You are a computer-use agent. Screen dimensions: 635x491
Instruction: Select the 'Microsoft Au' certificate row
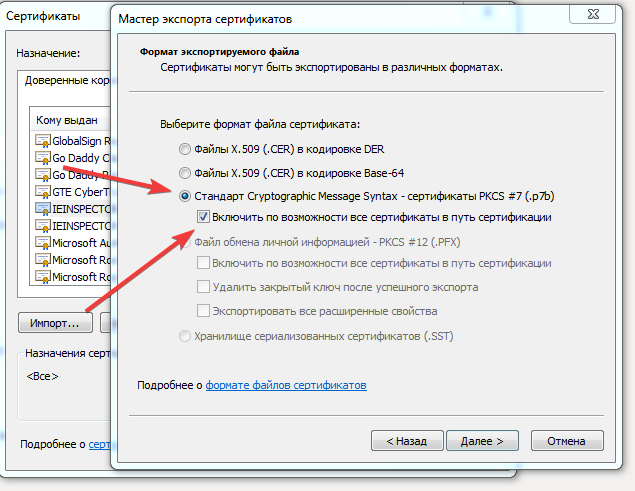tap(72, 243)
